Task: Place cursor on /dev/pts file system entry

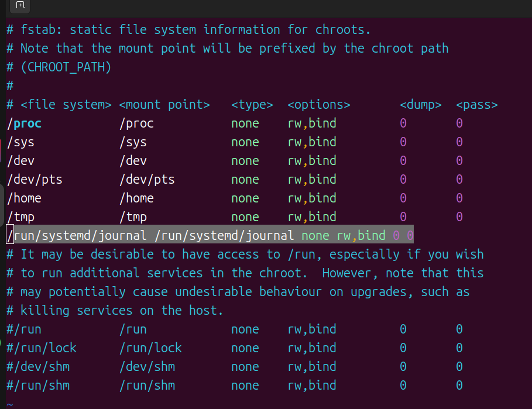Action: click(x=35, y=180)
